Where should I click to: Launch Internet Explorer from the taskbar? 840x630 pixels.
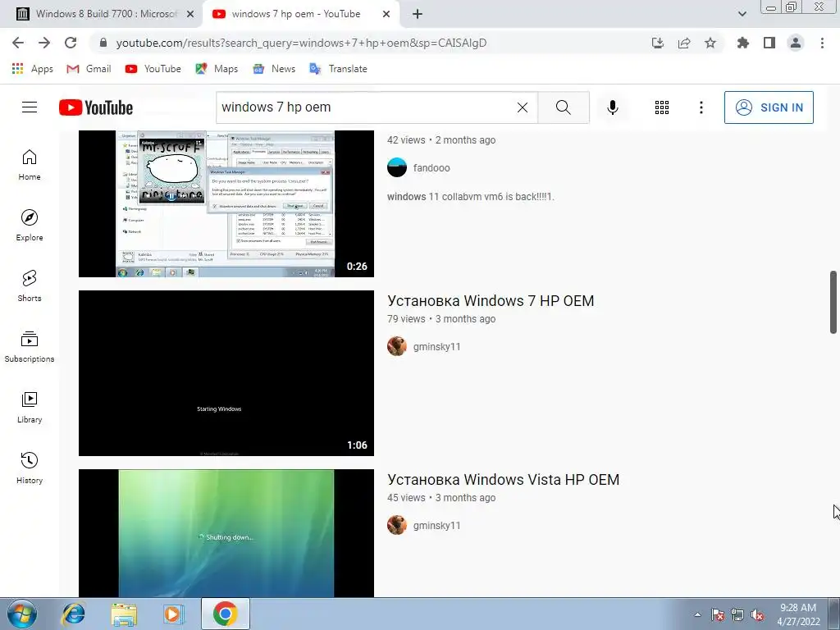pyautogui.click(x=73, y=614)
